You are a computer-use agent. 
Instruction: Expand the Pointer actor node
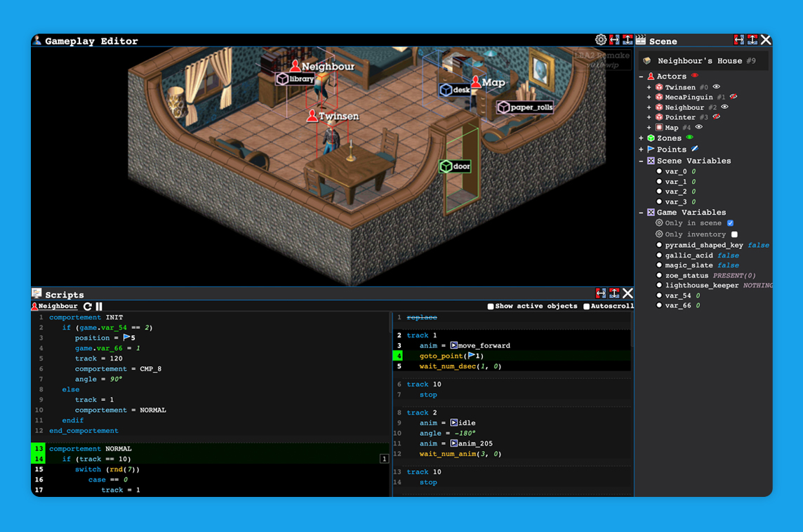click(649, 117)
